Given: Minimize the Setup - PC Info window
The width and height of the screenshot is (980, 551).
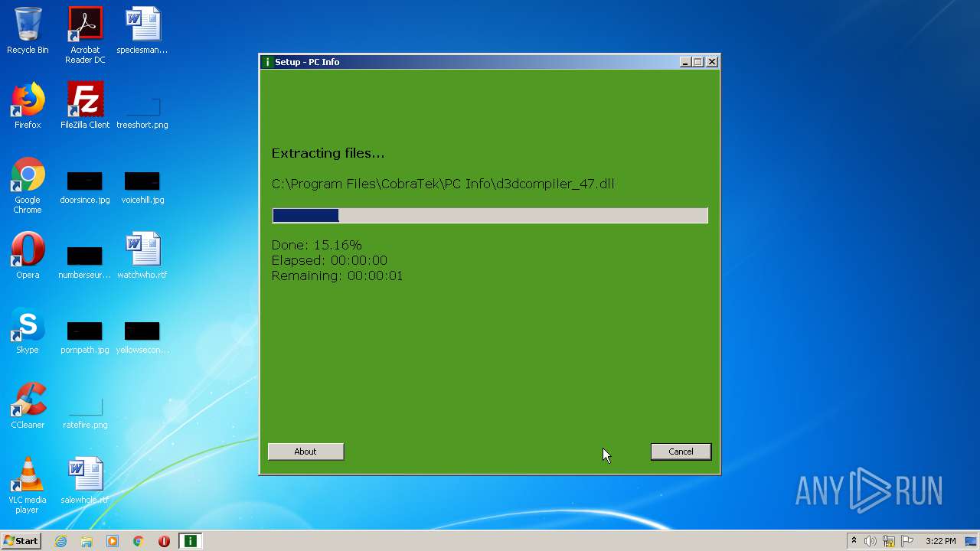Looking at the screenshot, I should [x=685, y=62].
